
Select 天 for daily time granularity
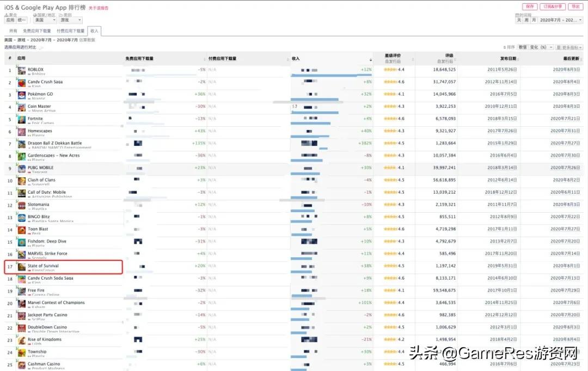pyautogui.click(x=518, y=20)
